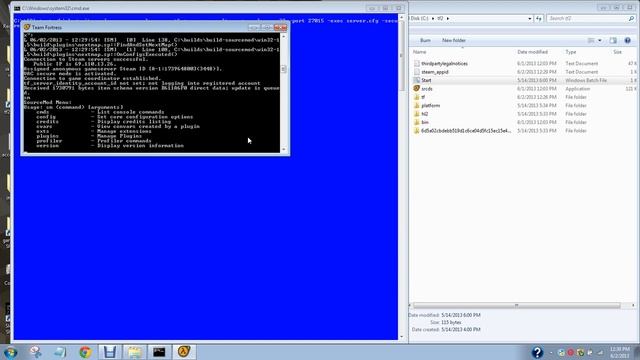Screen dimensions: 640x360
Task: Click the Burn toolbar button
Action: pos(425,40)
